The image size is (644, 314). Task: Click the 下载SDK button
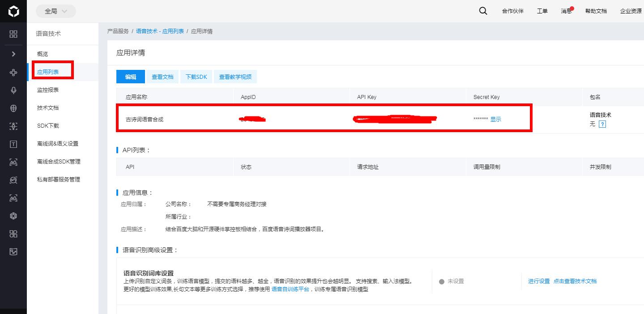pyautogui.click(x=196, y=77)
